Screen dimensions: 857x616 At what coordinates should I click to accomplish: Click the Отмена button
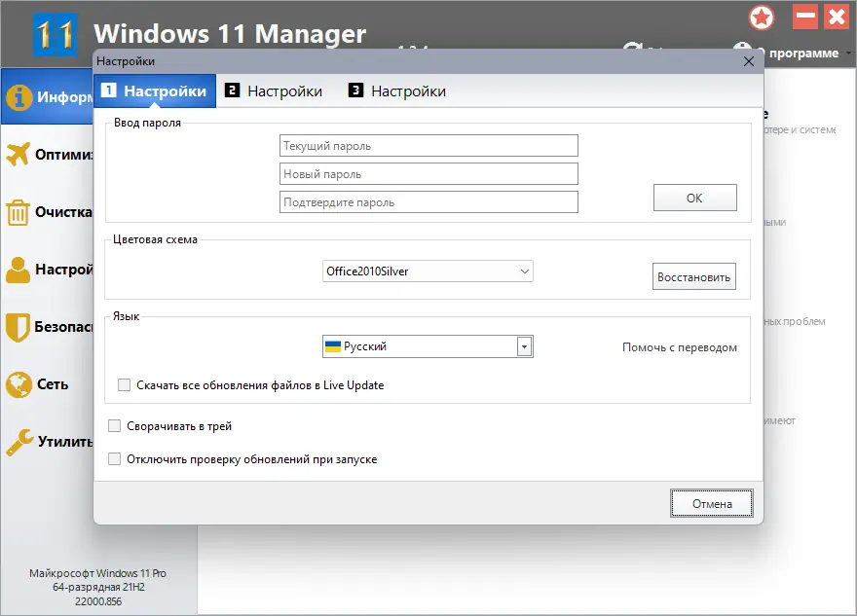[x=712, y=503]
